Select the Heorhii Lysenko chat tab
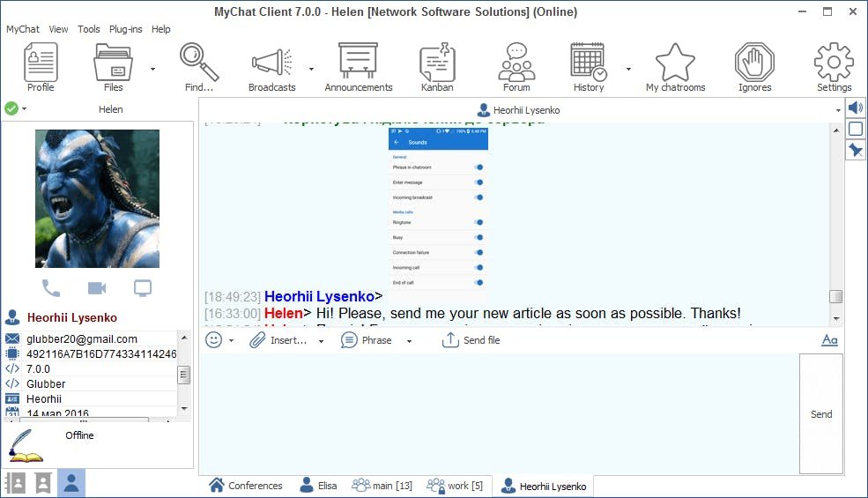 click(543, 486)
